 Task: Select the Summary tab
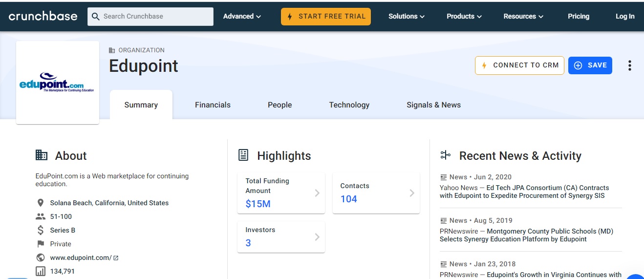point(141,105)
